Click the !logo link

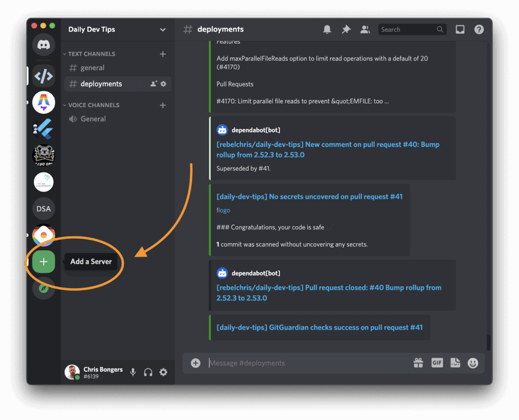(x=223, y=211)
